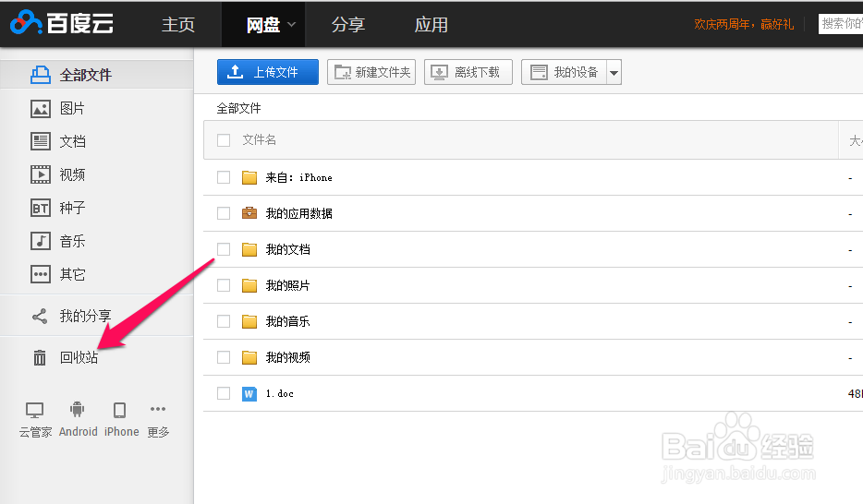Open the folder name 我的应用数据

click(x=298, y=213)
